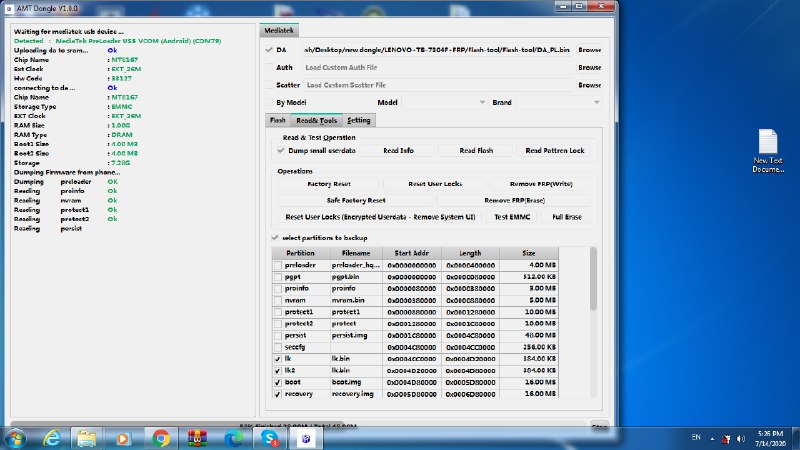Viewport: 800px width, 450px height.
Task: Click the Filename column header
Action: click(x=356, y=253)
